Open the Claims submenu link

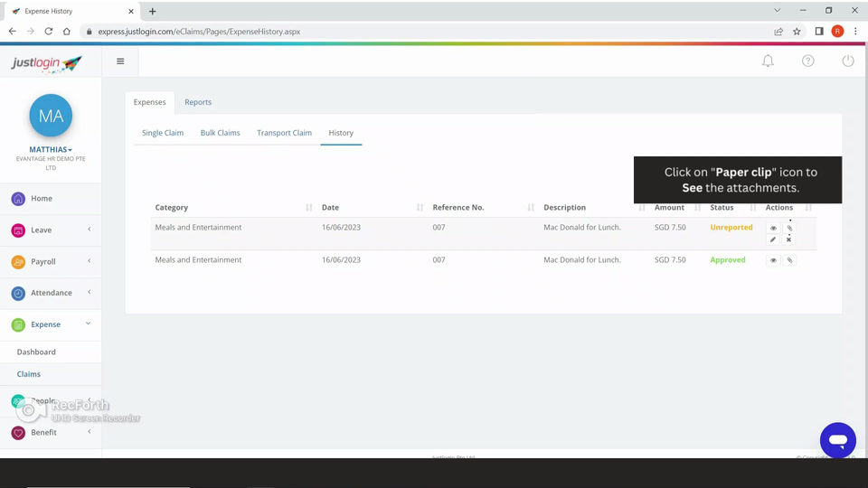coord(29,374)
